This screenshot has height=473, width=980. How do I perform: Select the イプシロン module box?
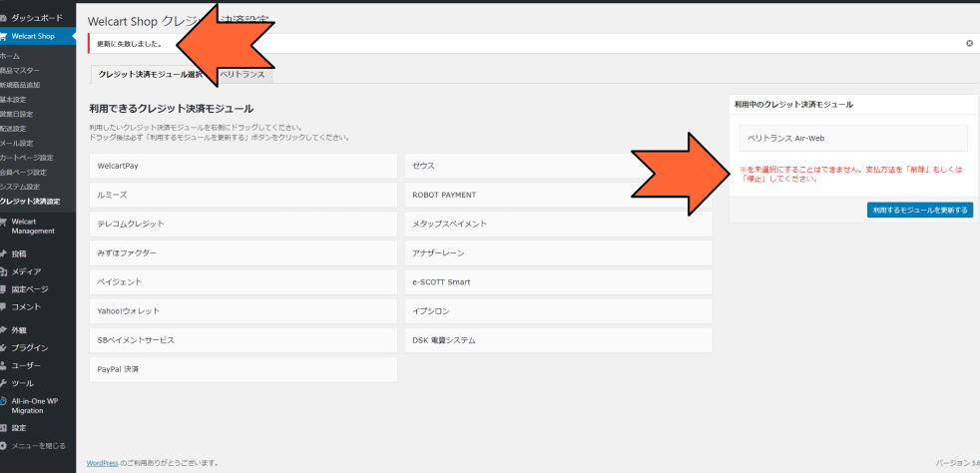[558, 311]
